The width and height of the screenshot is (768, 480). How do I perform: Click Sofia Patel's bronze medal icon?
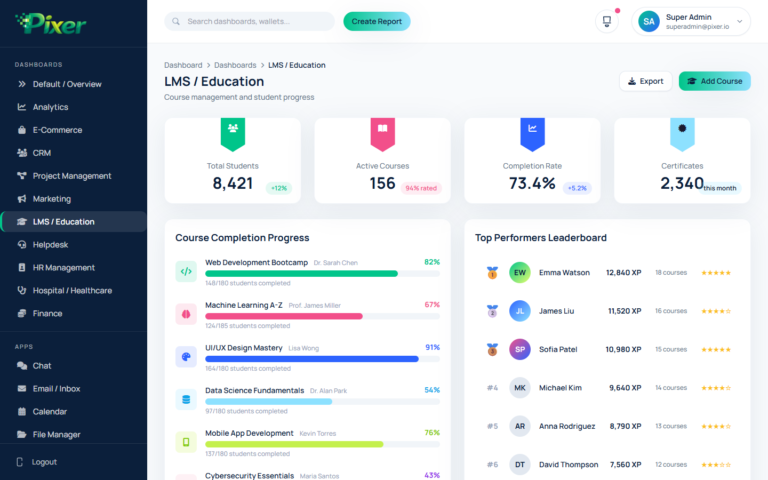492,349
